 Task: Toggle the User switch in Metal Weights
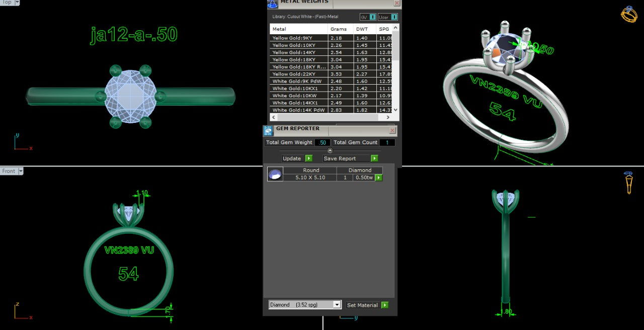tap(387, 17)
